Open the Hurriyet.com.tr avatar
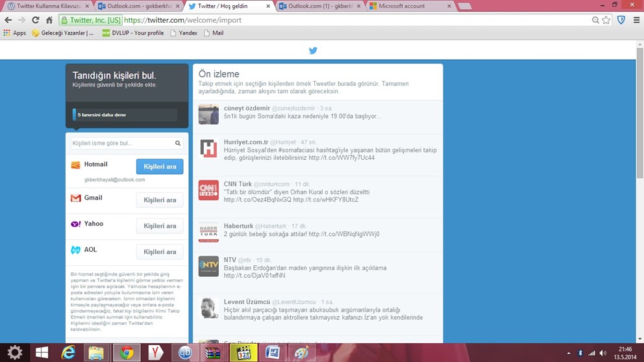Image resolution: width=644 pixels, height=362 pixels. 208,148
